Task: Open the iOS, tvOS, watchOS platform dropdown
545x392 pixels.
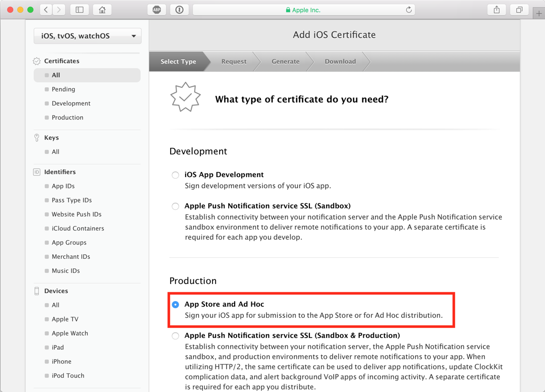Action: pos(87,36)
